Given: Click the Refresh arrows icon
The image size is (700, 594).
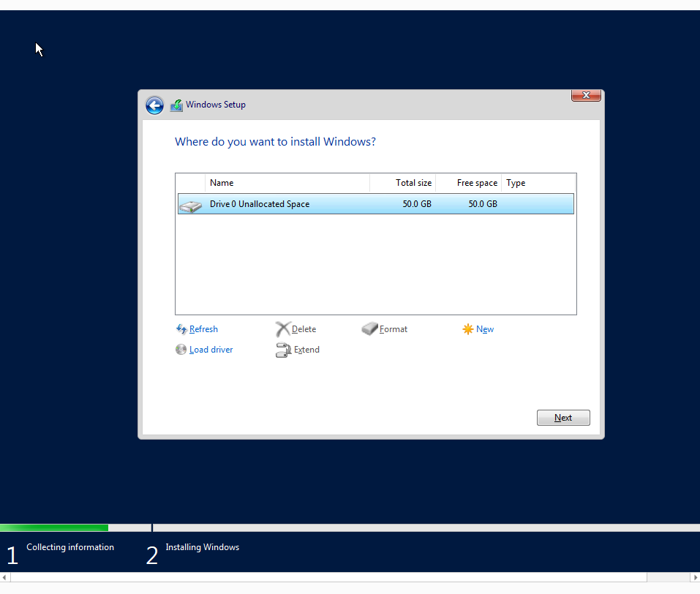Looking at the screenshot, I should [181, 329].
